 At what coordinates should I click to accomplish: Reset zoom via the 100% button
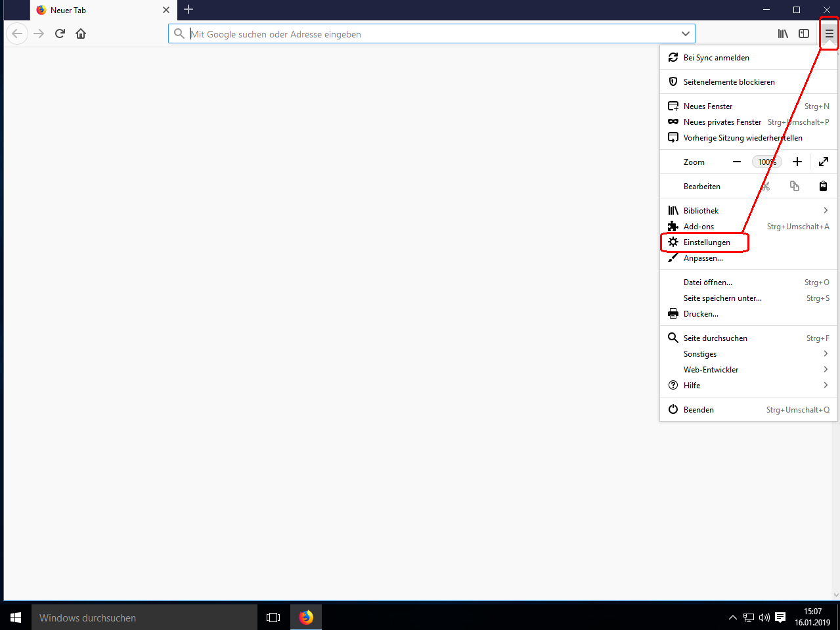click(766, 162)
